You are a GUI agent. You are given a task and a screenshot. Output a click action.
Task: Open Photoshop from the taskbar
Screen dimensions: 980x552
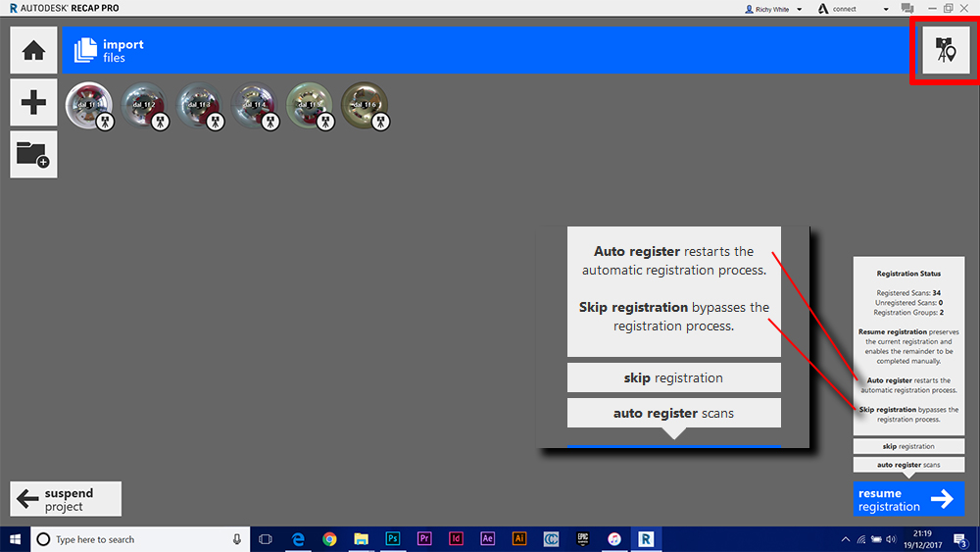point(393,539)
